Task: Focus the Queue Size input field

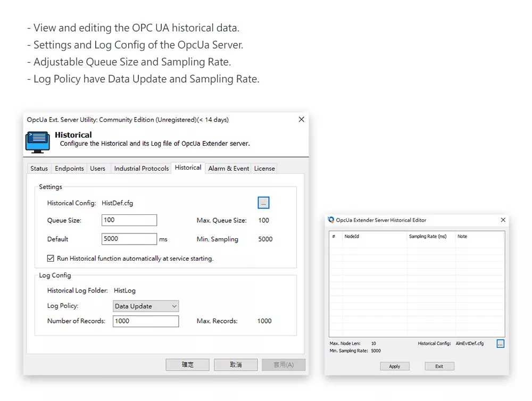Action: [x=129, y=220]
